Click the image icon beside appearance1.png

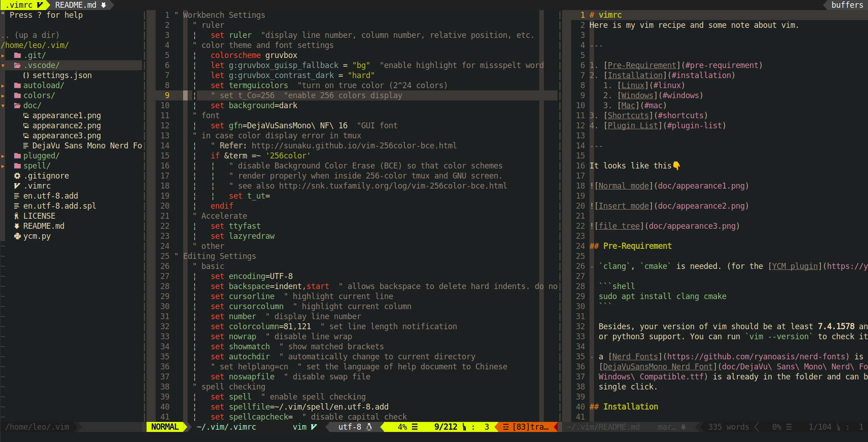(x=26, y=116)
